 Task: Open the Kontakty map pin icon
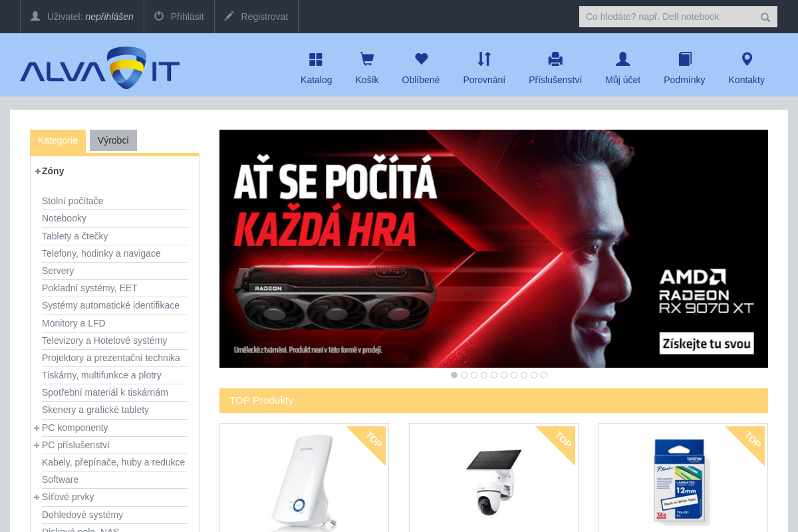coord(747,59)
